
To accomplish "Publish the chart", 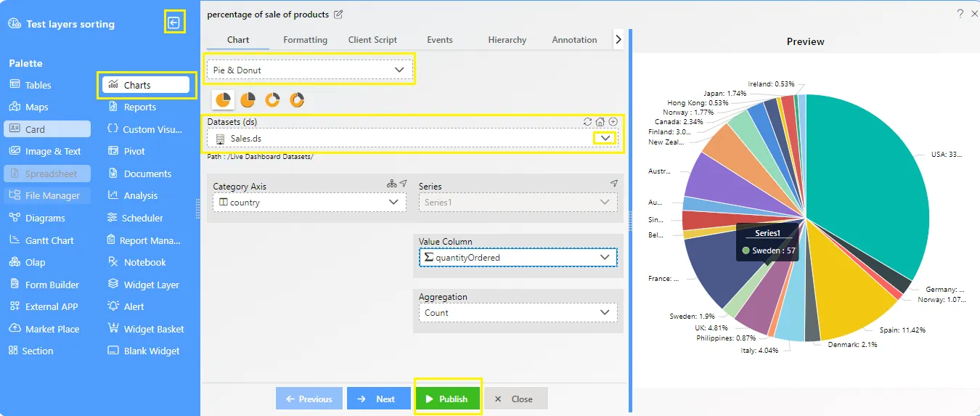I will (x=447, y=399).
